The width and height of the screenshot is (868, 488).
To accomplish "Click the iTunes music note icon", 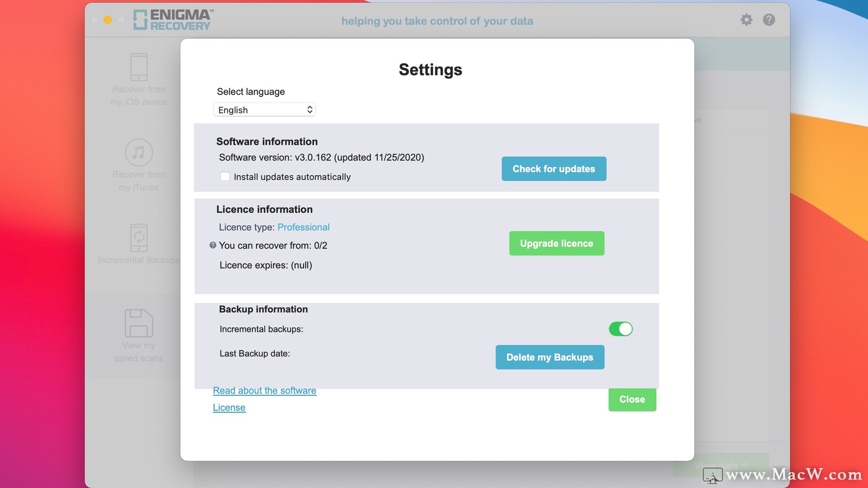I will click(139, 152).
